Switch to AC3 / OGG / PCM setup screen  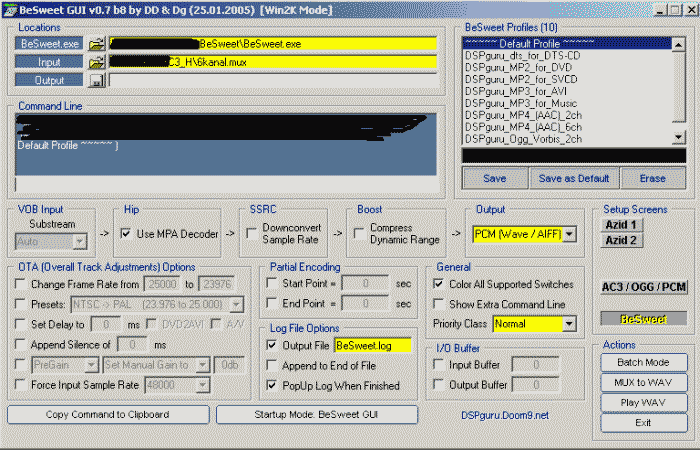(x=643, y=287)
